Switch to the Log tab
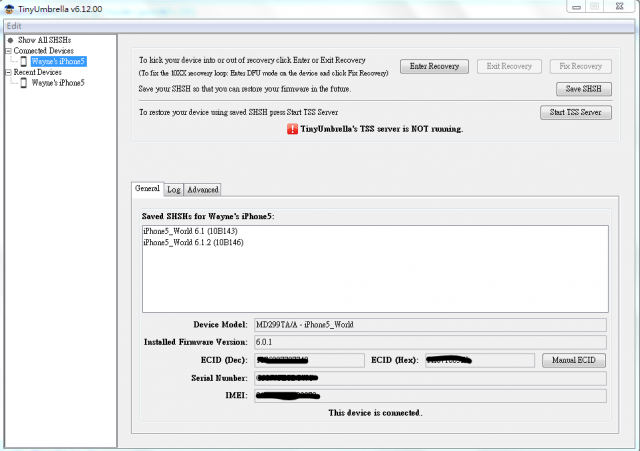640x451 pixels. 174,190
